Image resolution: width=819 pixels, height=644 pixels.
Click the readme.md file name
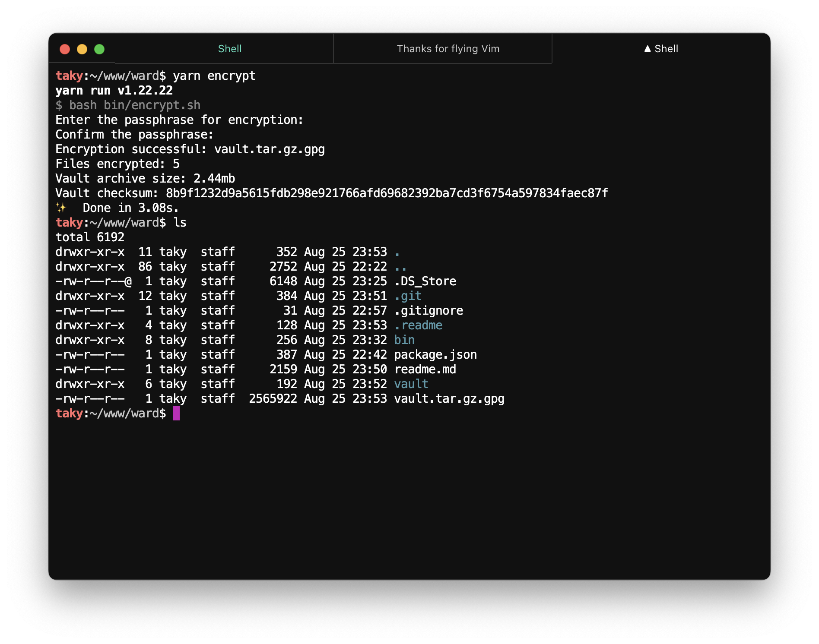(425, 369)
